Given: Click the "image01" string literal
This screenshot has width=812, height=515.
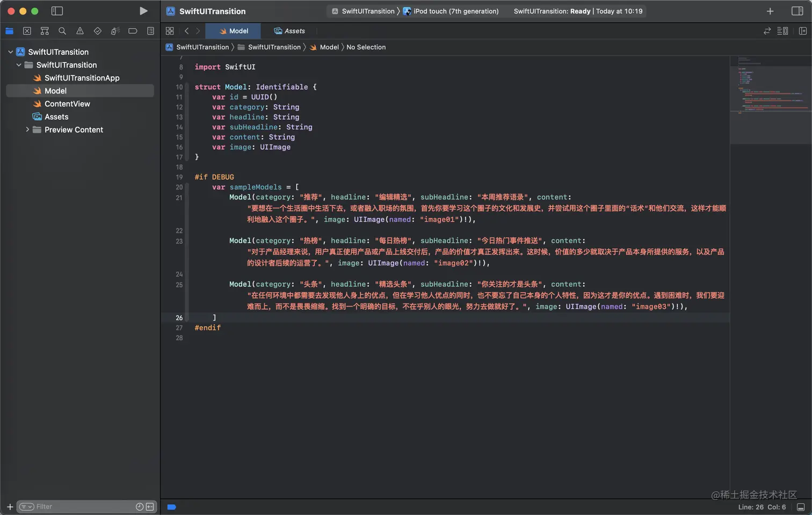Looking at the screenshot, I should click(439, 220).
